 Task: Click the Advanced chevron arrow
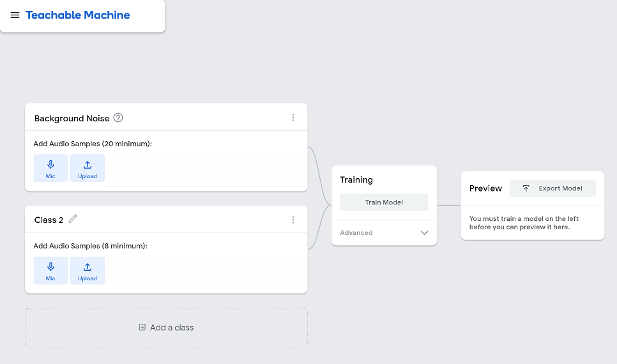click(424, 233)
